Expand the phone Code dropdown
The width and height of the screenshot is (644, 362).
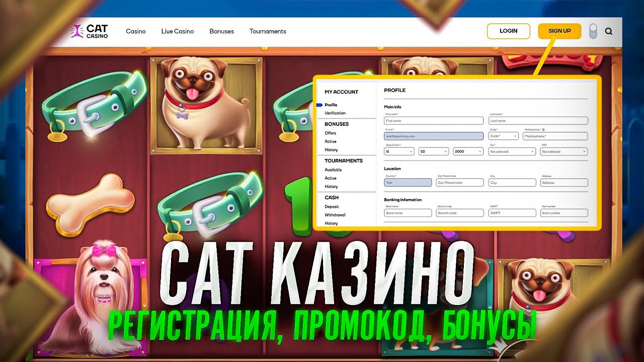point(503,136)
